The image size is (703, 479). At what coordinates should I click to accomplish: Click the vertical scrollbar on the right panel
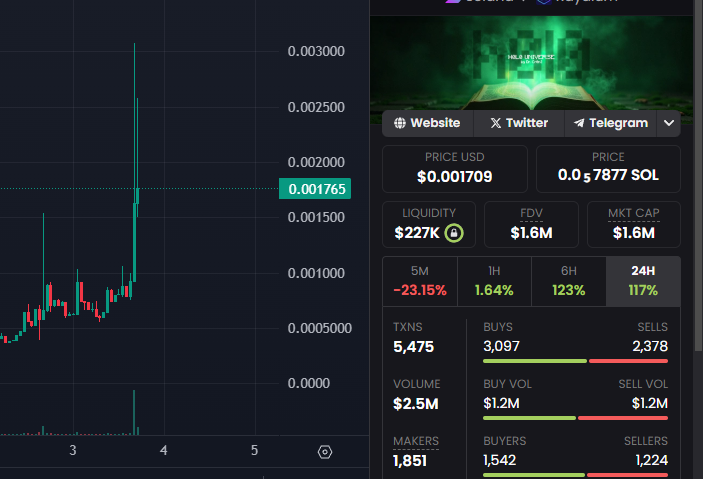pos(698,175)
